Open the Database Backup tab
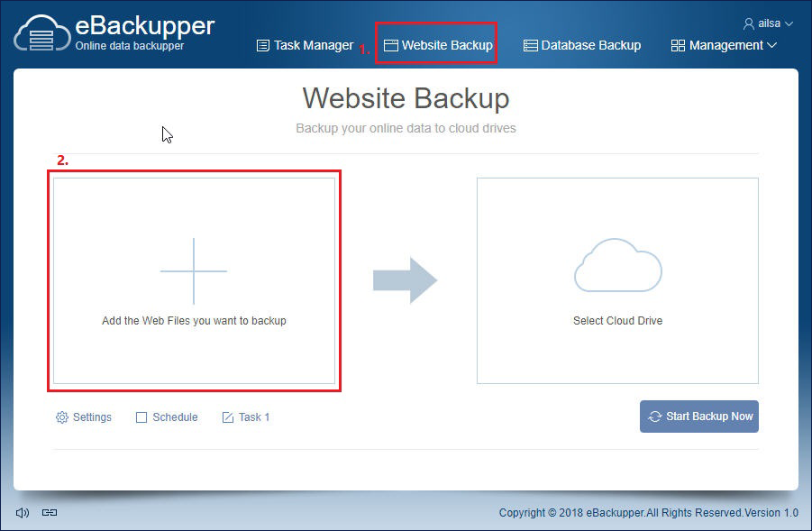This screenshot has height=531, width=812. pyautogui.click(x=581, y=46)
